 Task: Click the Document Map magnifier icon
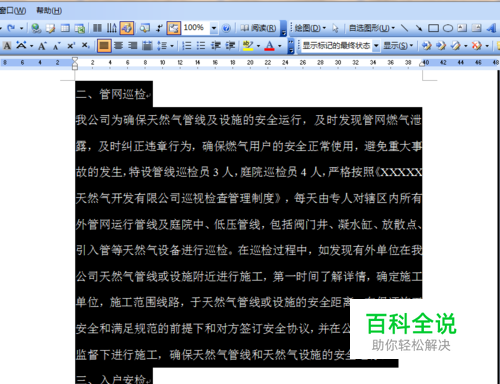145,28
